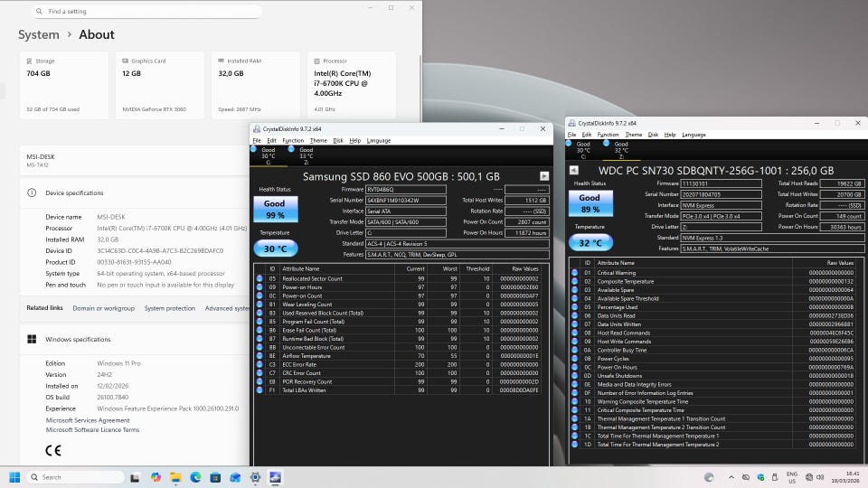868x488 pixels.
Task: Click the 32 °C temperature indicator
Action: coord(589,243)
